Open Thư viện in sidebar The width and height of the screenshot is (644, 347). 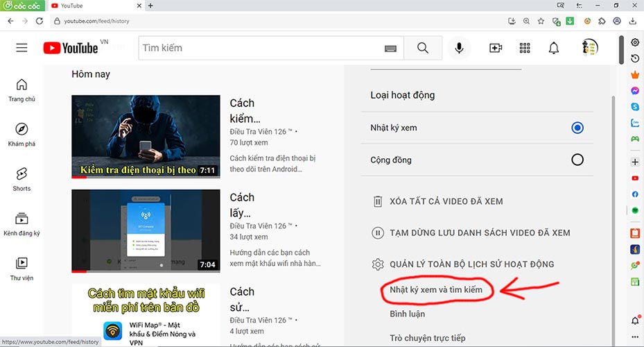21,269
